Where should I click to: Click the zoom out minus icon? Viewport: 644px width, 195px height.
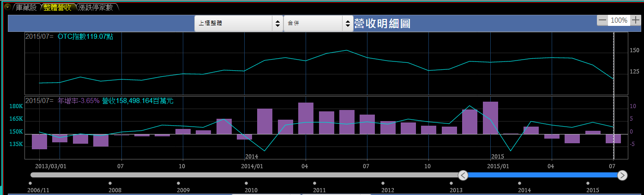pyautogui.click(x=602, y=20)
